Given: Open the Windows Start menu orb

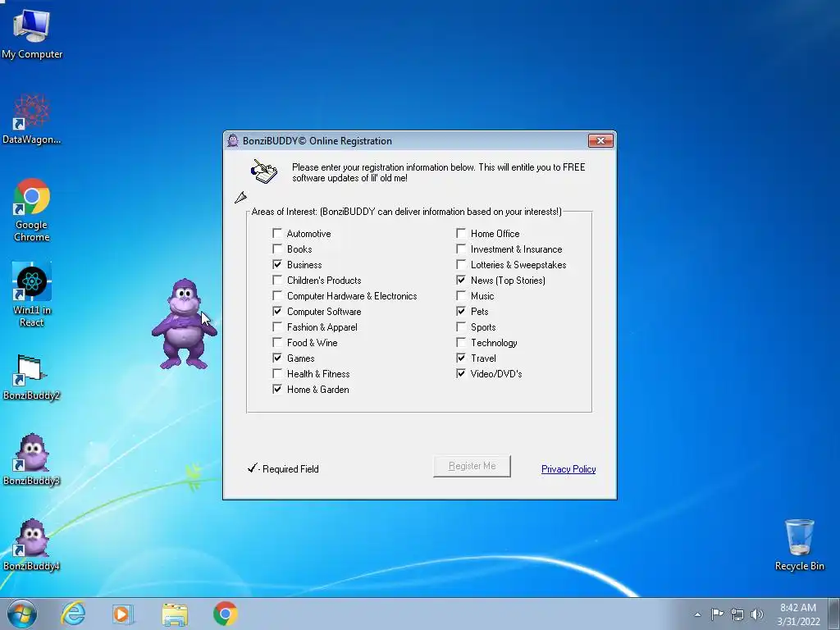Looking at the screenshot, I should coord(21,614).
